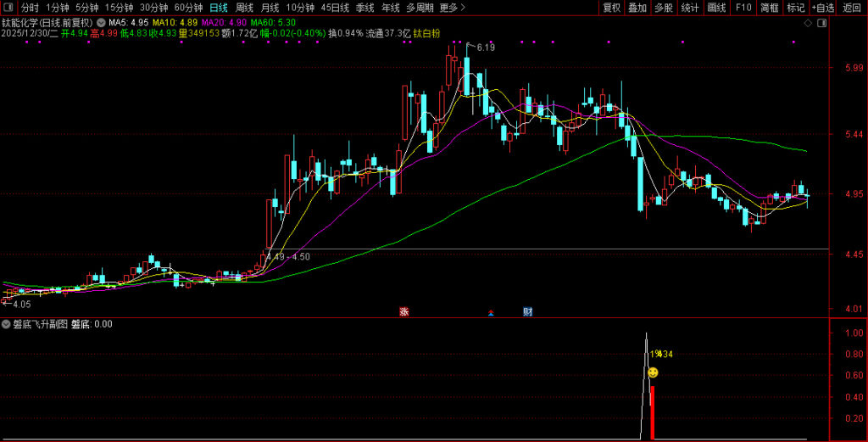Open the 画线 drawing tools
This screenshot has width=868, height=442.
[x=716, y=8]
